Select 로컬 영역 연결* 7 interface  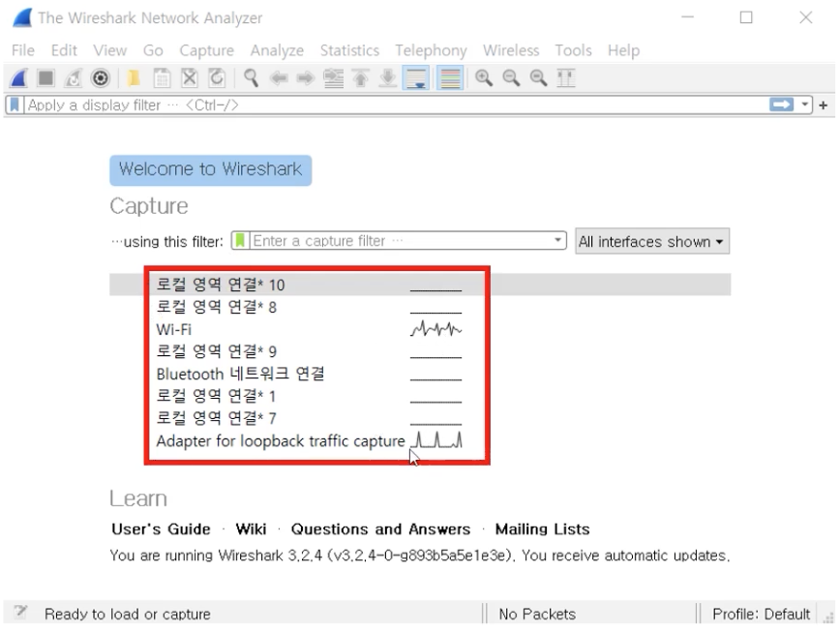420,418
